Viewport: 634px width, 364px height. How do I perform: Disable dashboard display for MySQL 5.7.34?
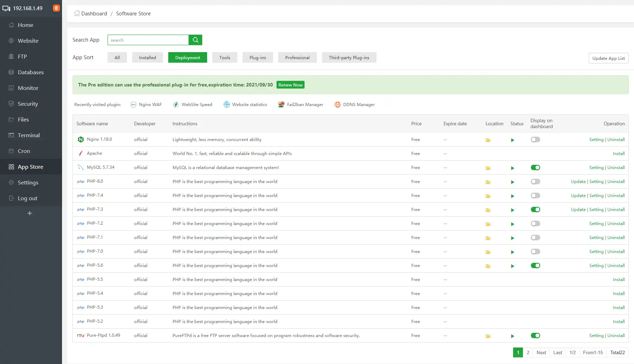coord(535,168)
